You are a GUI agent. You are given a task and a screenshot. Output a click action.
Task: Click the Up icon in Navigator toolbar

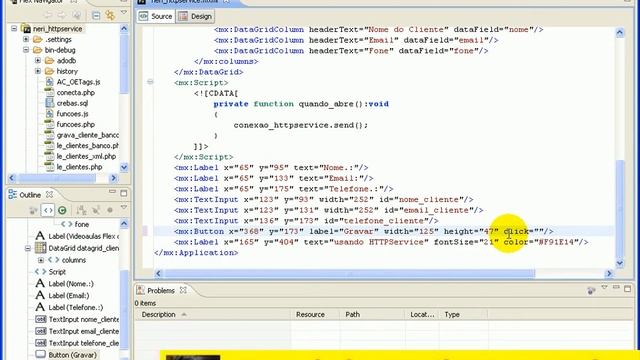tap(76, 16)
